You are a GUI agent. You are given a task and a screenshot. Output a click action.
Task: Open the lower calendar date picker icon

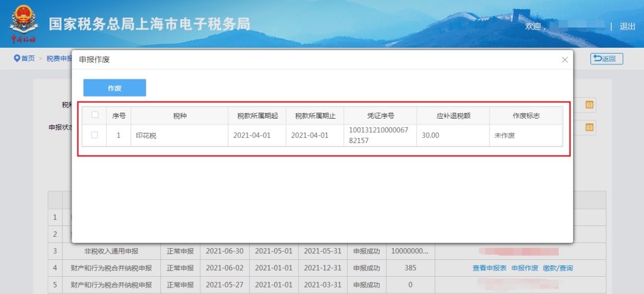point(589,128)
